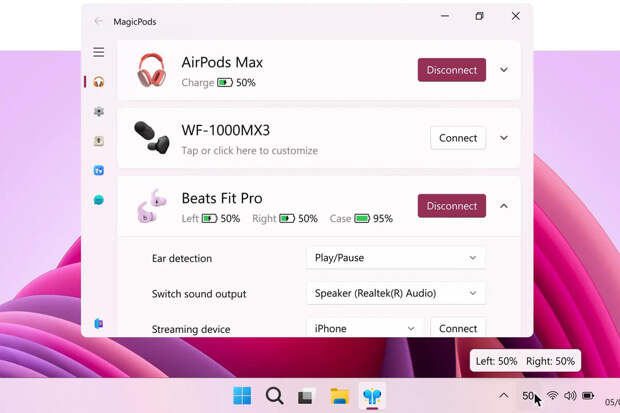620x413 pixels.
Task: Expand the AirPods Max options chevron
Action: [504, 70]
